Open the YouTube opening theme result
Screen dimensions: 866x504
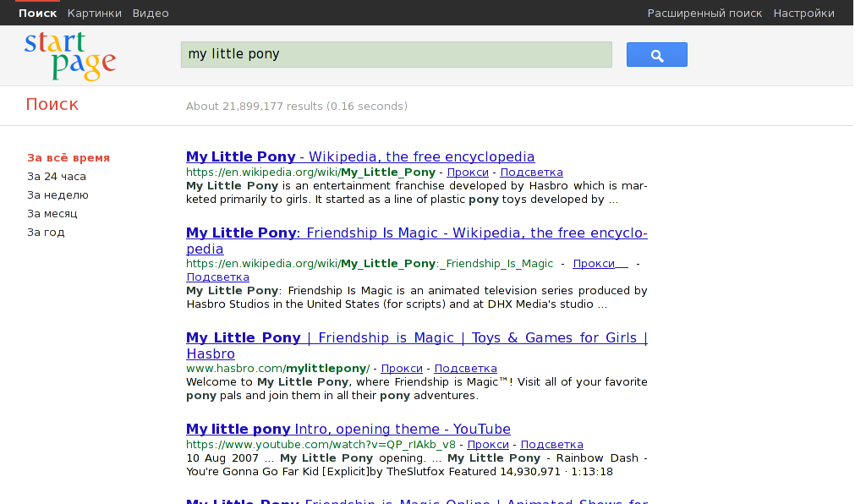click(x=348, y=429)
